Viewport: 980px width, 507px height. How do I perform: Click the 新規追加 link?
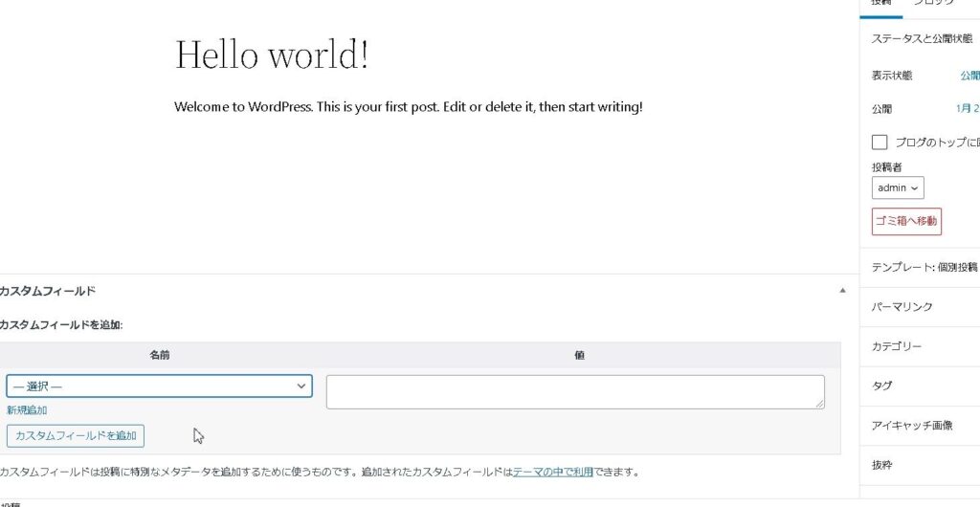[27, 410]
